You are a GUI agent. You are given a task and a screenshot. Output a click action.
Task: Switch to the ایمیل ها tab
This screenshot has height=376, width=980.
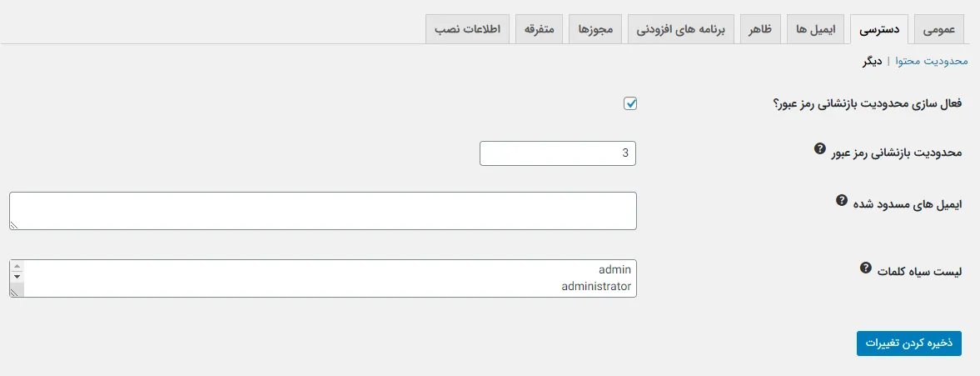tap(815, 29)
